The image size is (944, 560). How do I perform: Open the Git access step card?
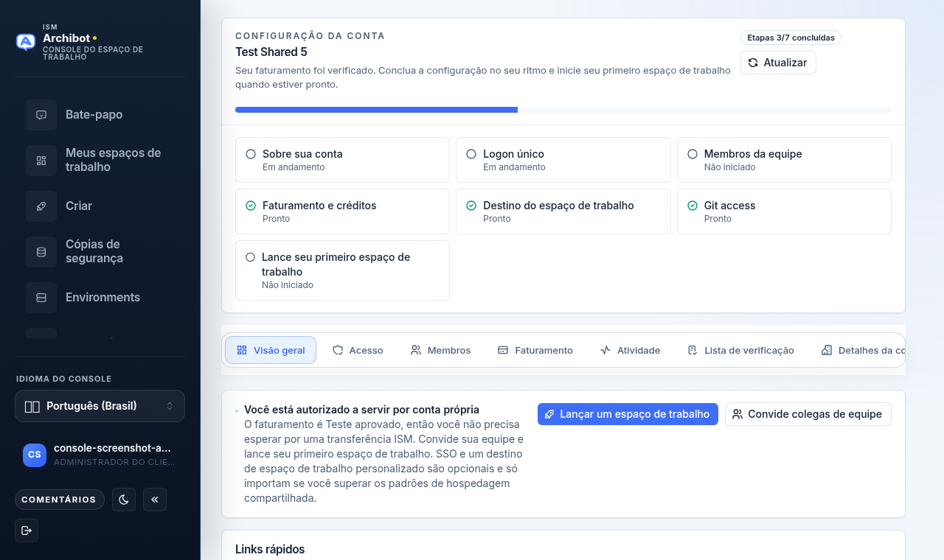[784, 211]
